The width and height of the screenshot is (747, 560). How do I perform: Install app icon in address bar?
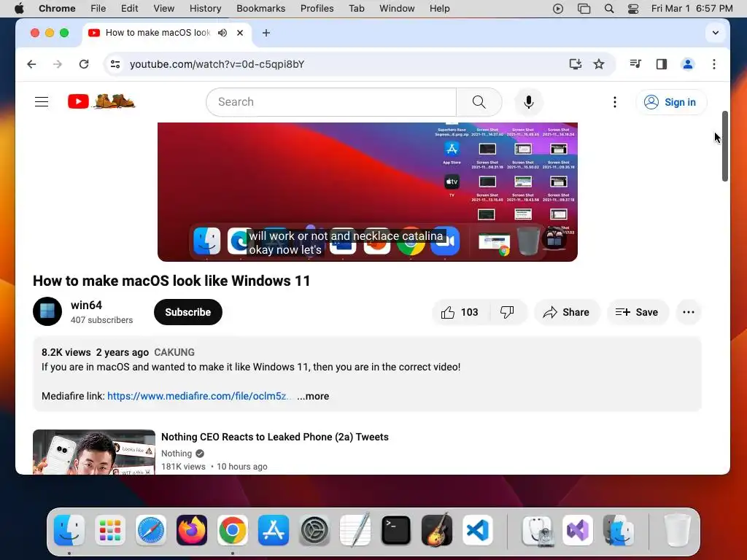coord(576,64)
